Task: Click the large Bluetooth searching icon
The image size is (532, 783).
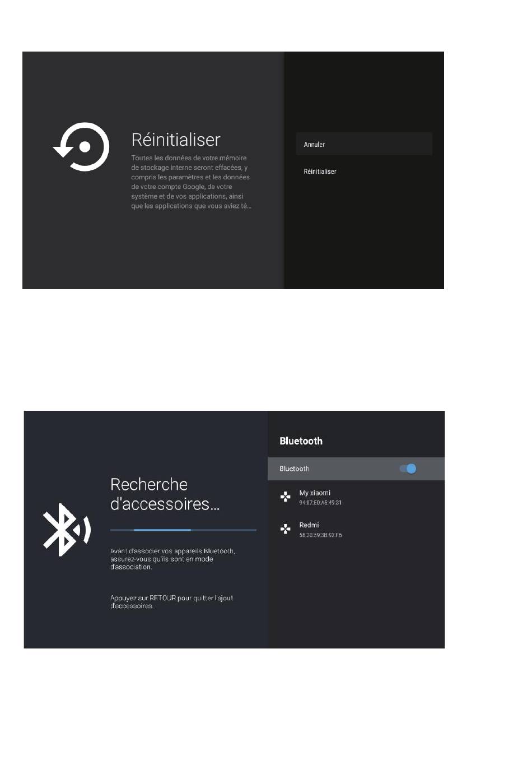Action: (67, 530)
